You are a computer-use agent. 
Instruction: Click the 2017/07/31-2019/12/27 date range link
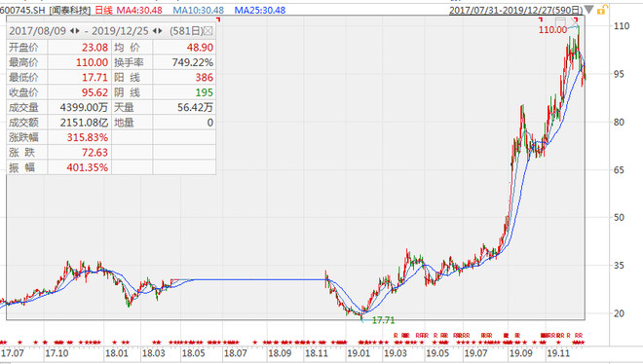tap(516, 10)
